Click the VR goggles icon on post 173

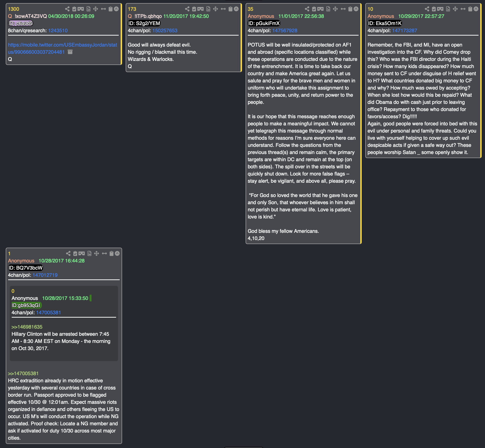200,9
